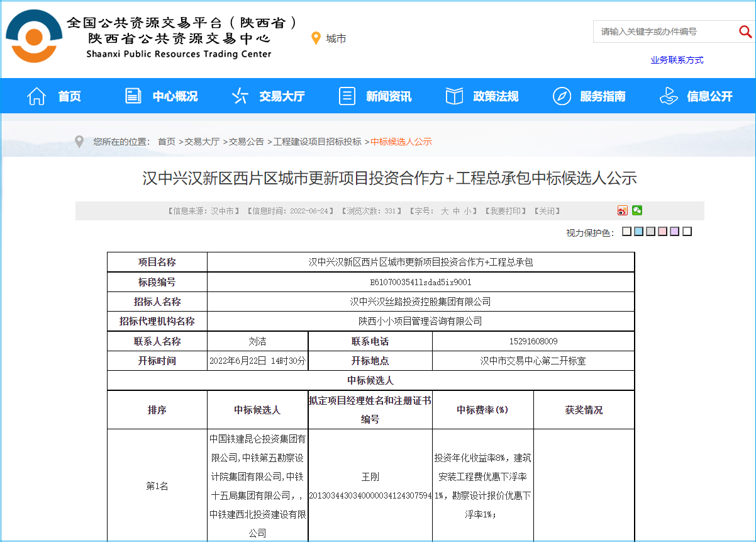Click the book icon beside 政策法规

pyautogui.click(x=453, y=96)
